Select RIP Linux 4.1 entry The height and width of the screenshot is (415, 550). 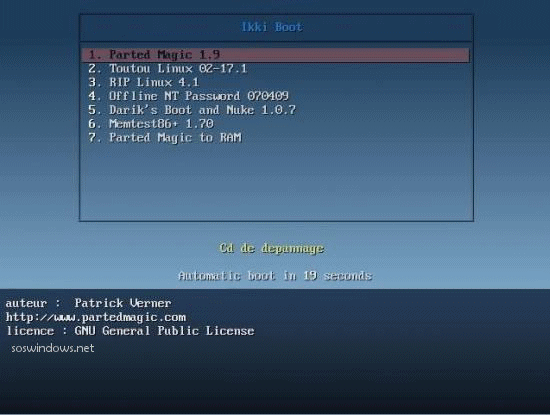[143, 82]
